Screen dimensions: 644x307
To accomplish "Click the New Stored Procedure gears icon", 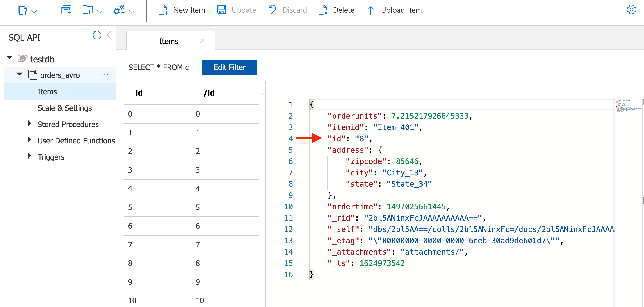I will 119,10.
